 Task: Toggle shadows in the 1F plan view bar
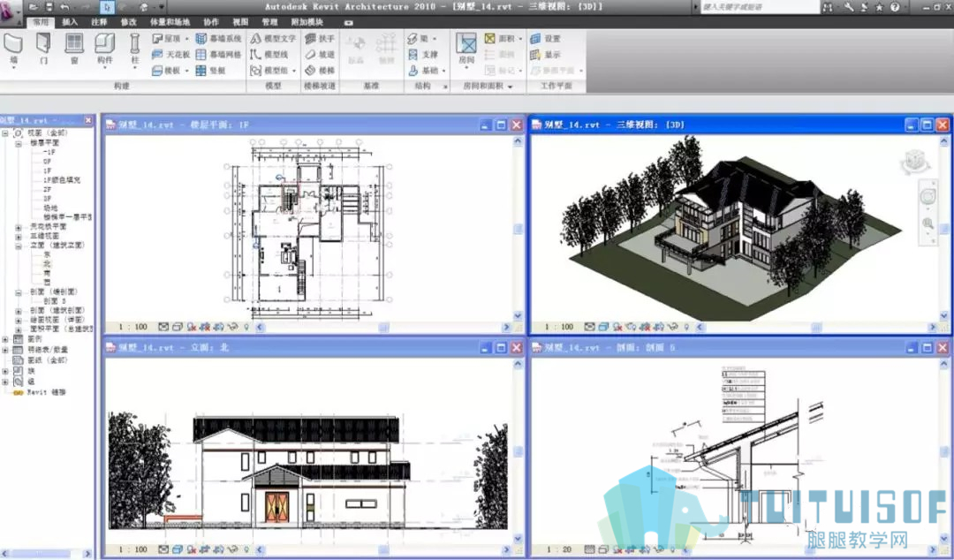coord(191,327)
